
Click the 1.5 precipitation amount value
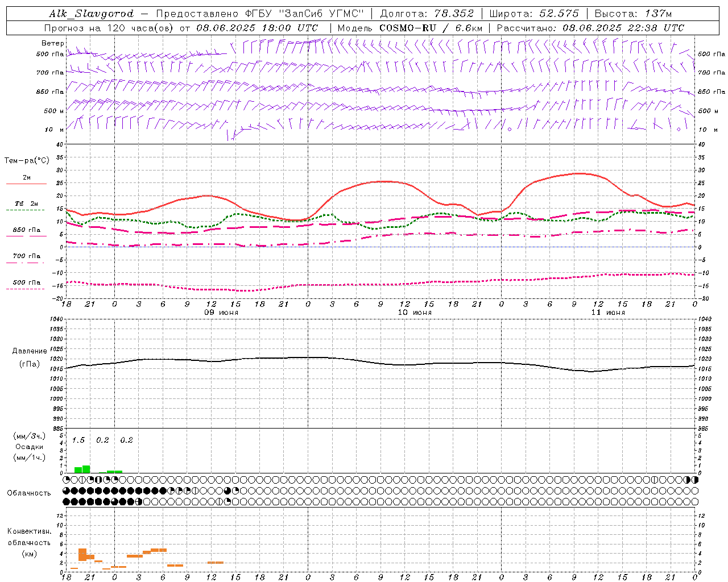point(78,440)
